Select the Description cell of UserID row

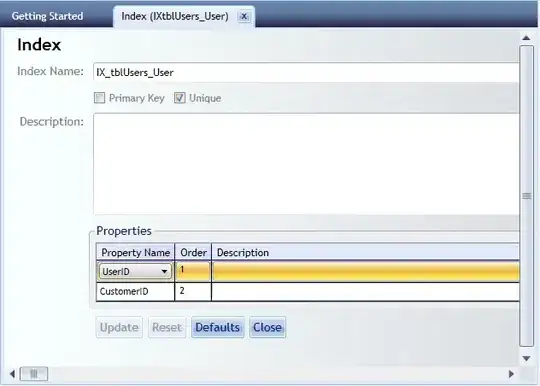tap(365, 271)
